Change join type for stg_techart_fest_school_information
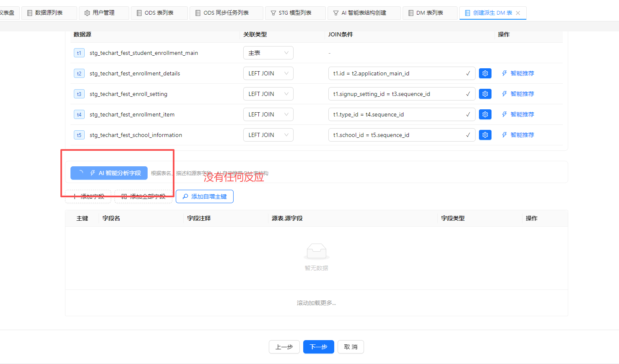Screen dimensions: 619x364 click(268, 135)
